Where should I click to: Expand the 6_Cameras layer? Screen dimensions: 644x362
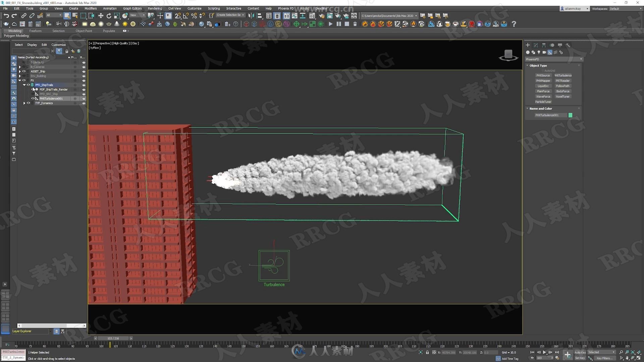pos(20,67)
